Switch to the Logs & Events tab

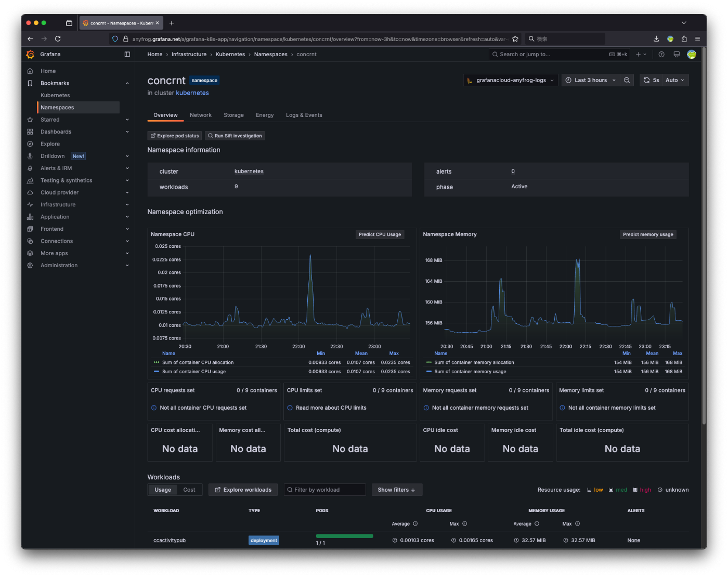[x=304, y=115]
